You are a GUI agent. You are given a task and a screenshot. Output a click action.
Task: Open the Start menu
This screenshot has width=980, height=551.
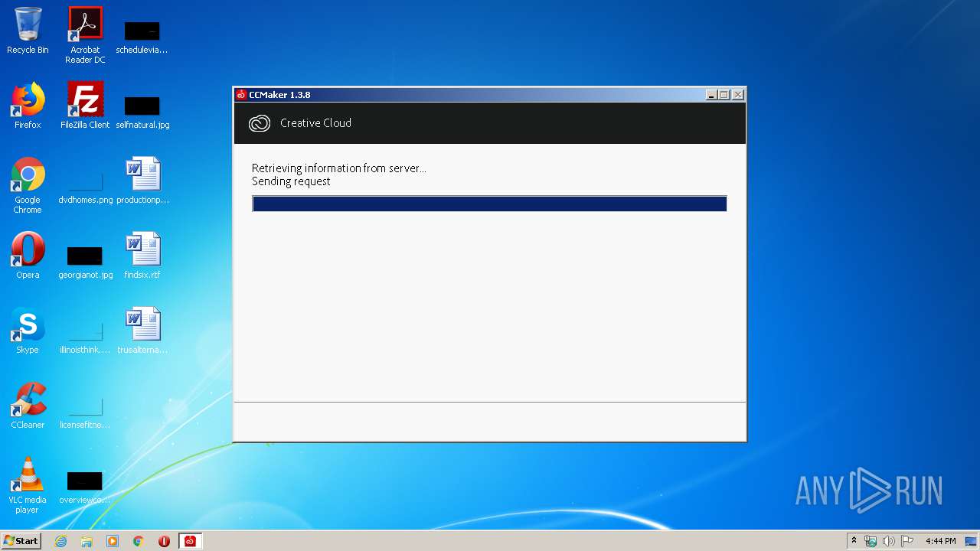[x=21, y=541]
